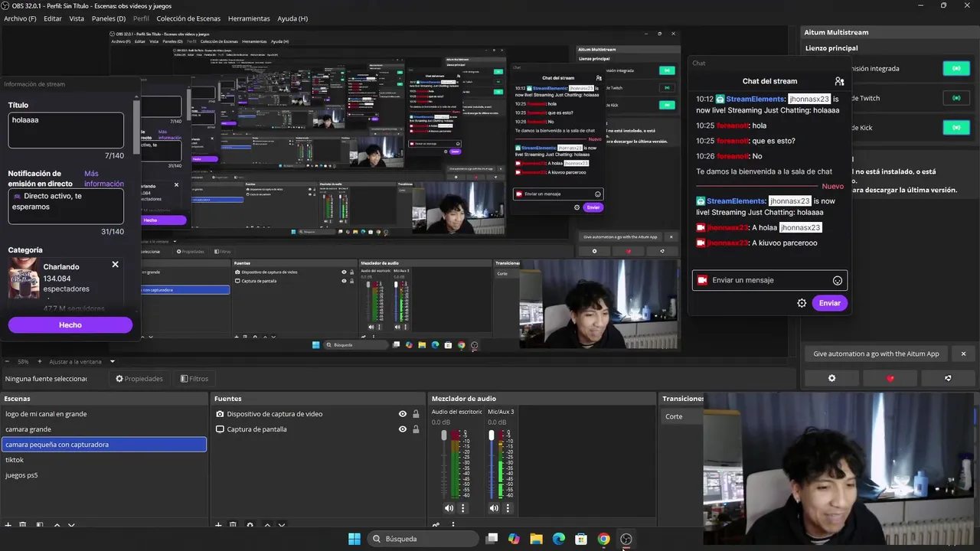Image resolution: width=980 pixels, height=551 pixels.
Task: Open Audio del escritorio options menu
Action: coord(462,508)
